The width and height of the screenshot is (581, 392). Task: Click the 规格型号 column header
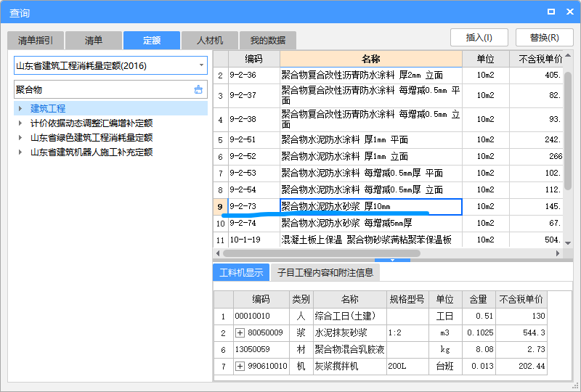(x=407, y=299)
